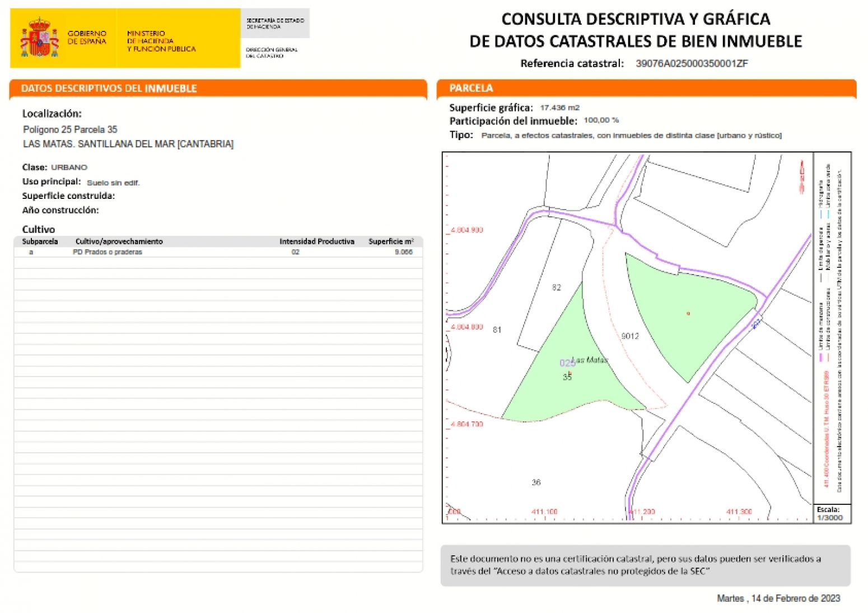The image size is (868, 613).
Task: Click the 'GOBIERNO DE ESPAÑA' logo text
Action: click(x=87, y=38)
